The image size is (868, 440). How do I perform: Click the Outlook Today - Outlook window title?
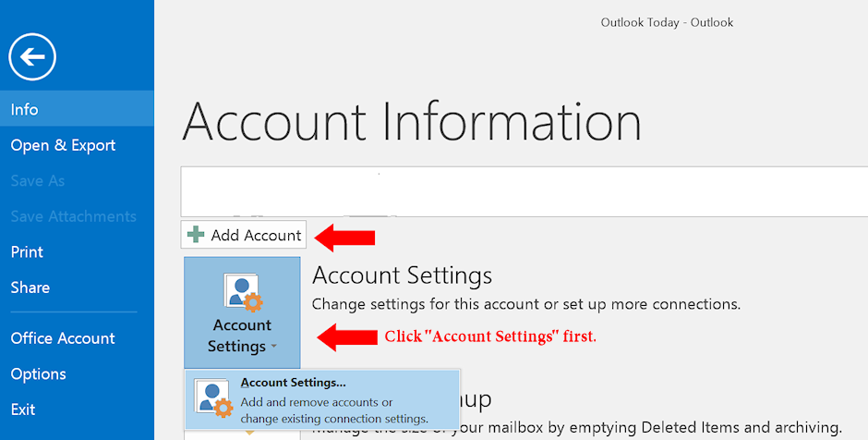point(667,23)
